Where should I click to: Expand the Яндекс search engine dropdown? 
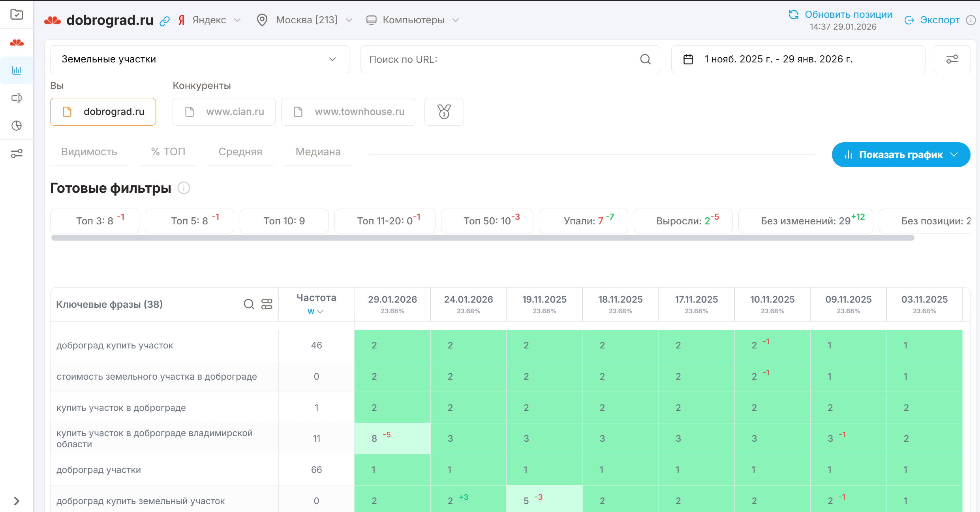209,20
